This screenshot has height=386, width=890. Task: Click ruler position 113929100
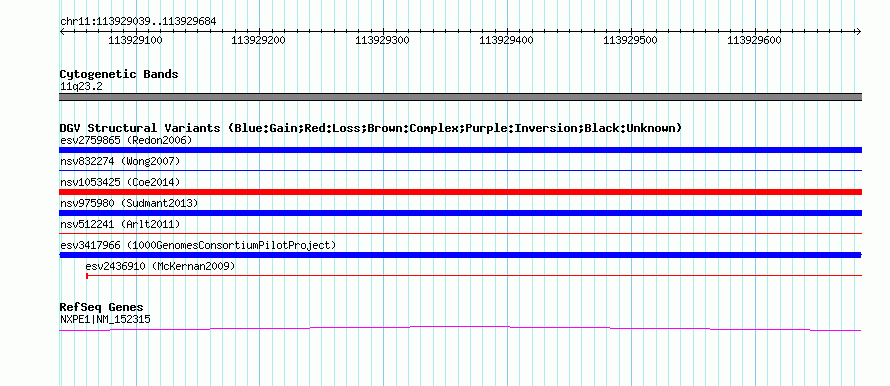point(135,41)
